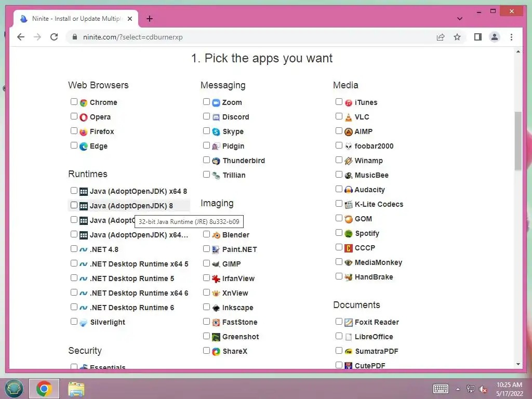Click the Foxit Reader icon in Documents
Screen dimensions: 532x399
point(349,322)
